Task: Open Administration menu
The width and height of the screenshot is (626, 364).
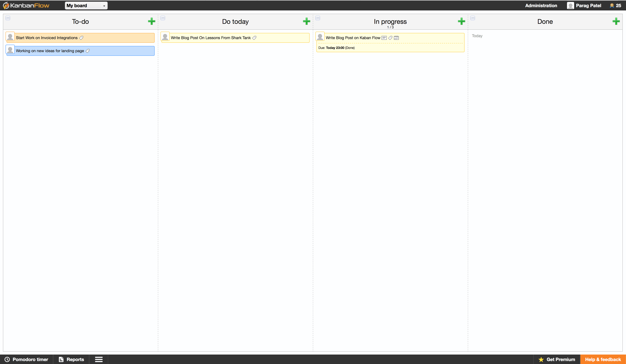Action: [x=541, y=5]
